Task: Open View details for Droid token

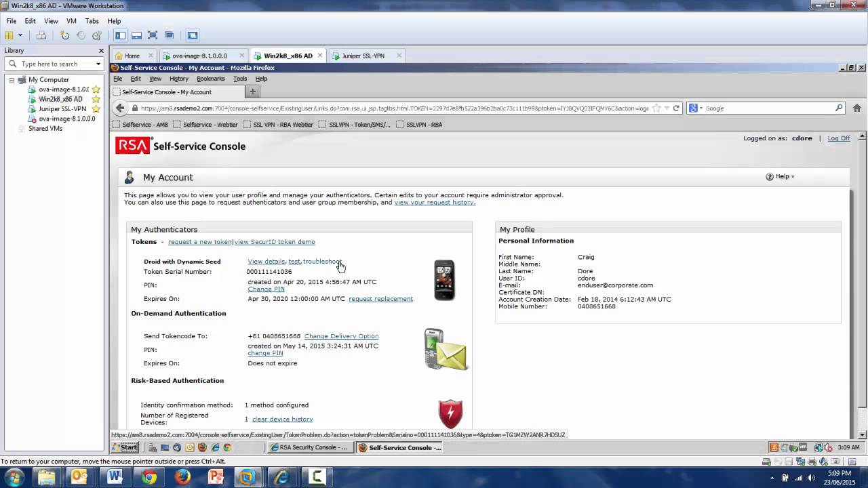Action: 266,262
